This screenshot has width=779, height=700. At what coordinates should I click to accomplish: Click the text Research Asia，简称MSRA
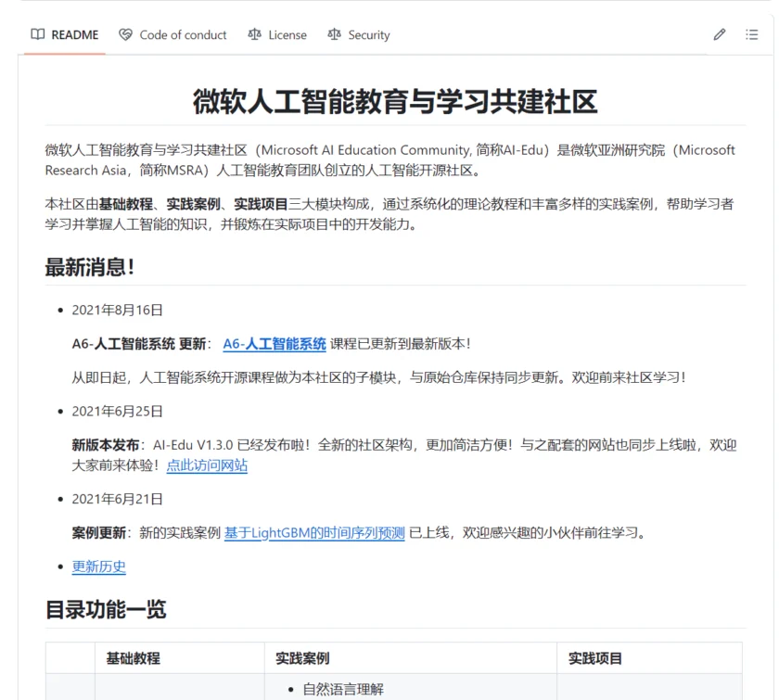(126, 171)
